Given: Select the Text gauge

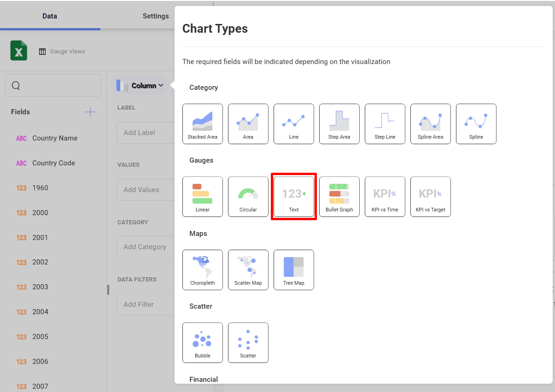Looking at the screenshot, I should point(294,197).
